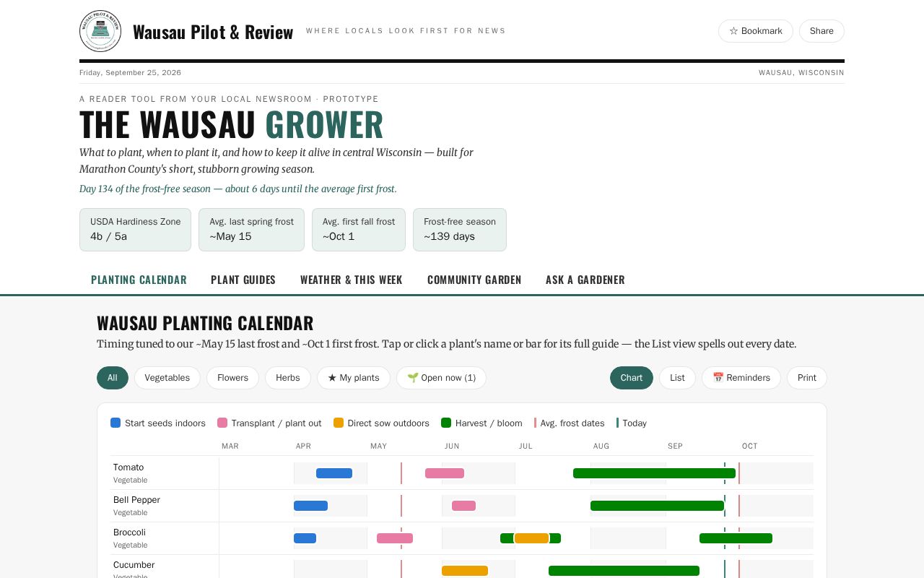Image resolution: width=924 pixels, height=578 pixels.
Task: Go to the Community Garden tab
Action: click(474, 280)
